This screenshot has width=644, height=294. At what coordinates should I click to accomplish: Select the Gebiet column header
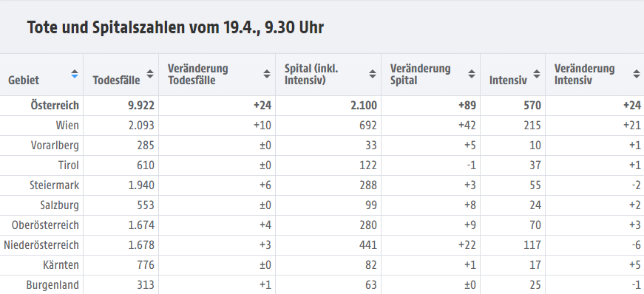24,80
